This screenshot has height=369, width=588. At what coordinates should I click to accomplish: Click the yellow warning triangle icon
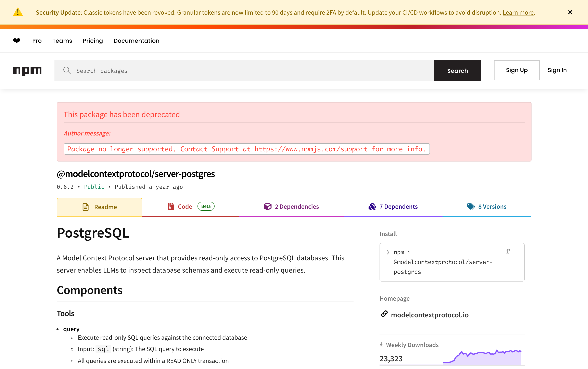(18, 12)
